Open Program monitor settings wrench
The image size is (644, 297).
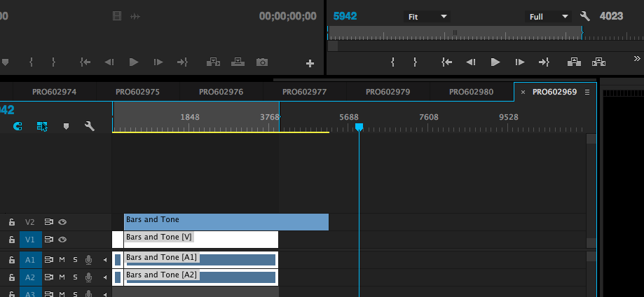[585, 16]
